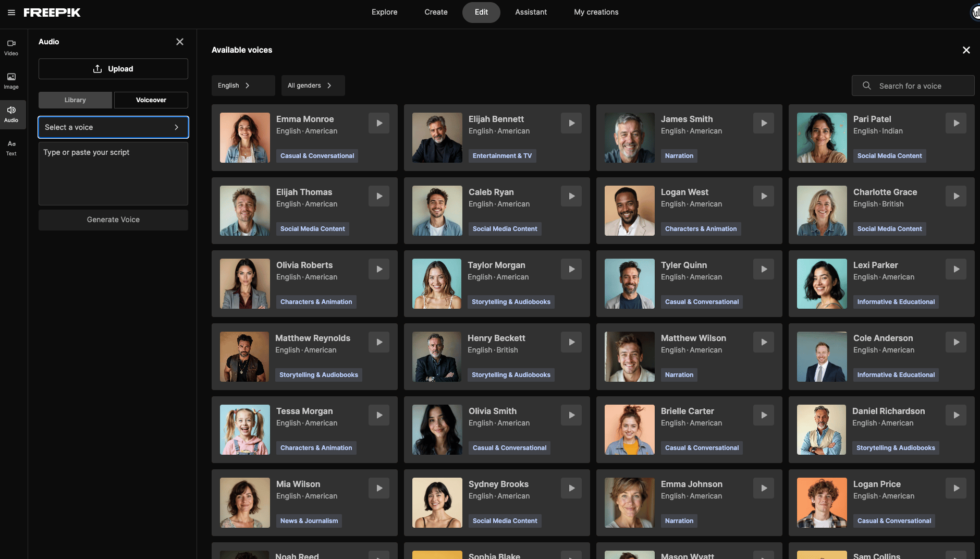Open the user profile avatar
Image resolution: width=980 pixels, height=559 pixels.
tap(975, 13)
